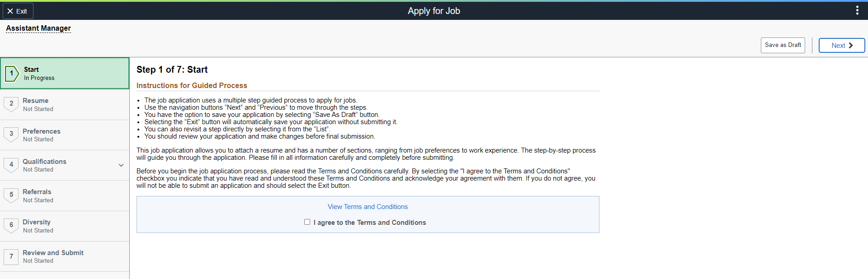Click the step 3 Preferences number icon
Screen dimensions: 868x279
click(11, 135)
